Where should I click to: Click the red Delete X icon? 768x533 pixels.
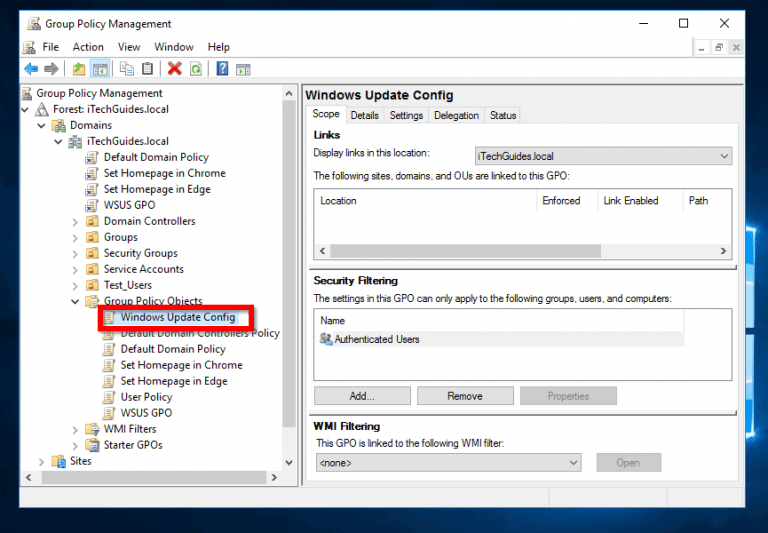(x=174, y=69)
